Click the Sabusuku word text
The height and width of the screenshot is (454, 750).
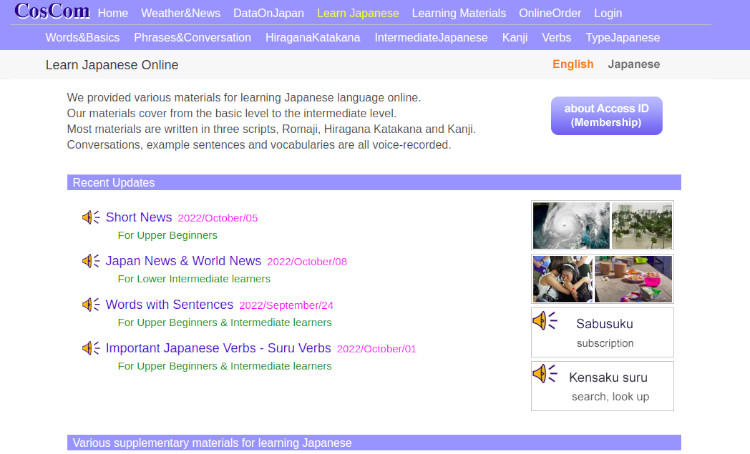[x=605, y=324]
